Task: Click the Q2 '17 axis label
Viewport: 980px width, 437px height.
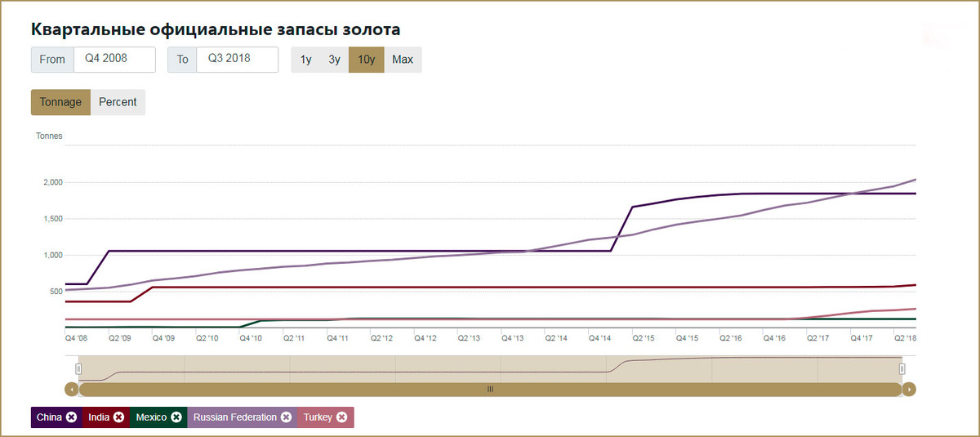Action: [x=817, y=337]
